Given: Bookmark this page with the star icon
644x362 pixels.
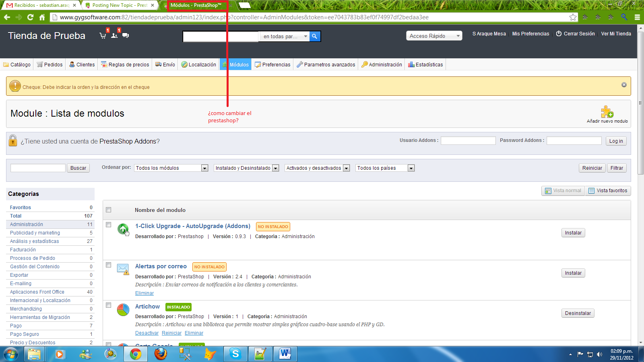Looking at the screenshot, I should 573,17.
